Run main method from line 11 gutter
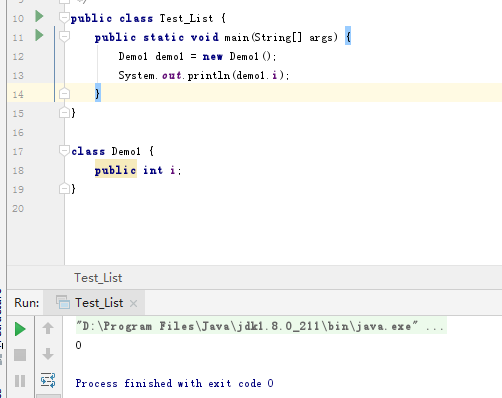This screenshot has width=502, height=398. (x=39, y=35)
